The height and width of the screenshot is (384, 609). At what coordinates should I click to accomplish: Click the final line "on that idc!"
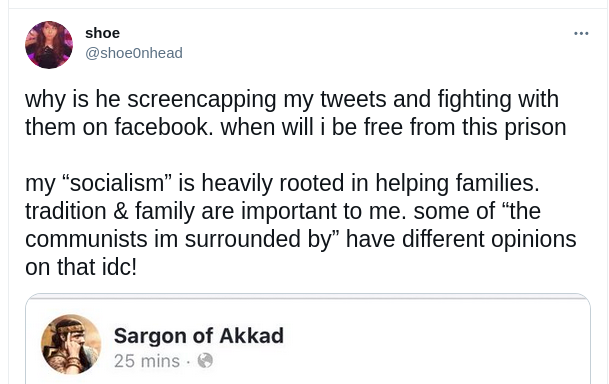coord(81,267)
